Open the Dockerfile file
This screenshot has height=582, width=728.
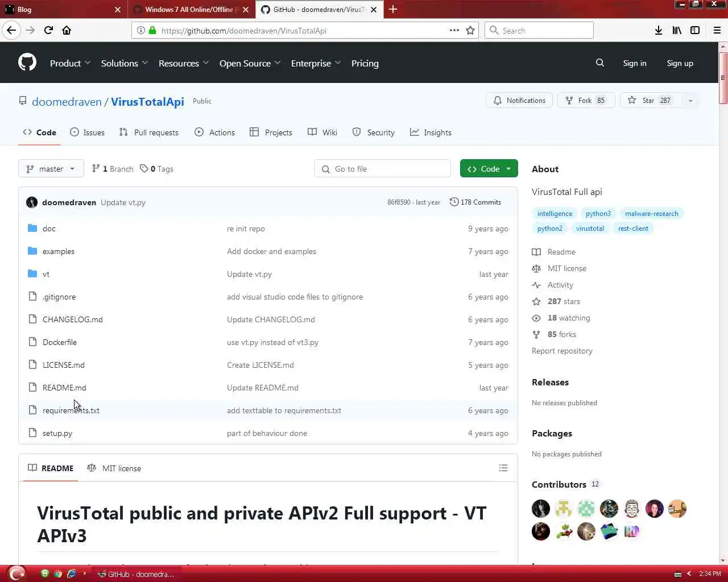[x=60, y=342]
